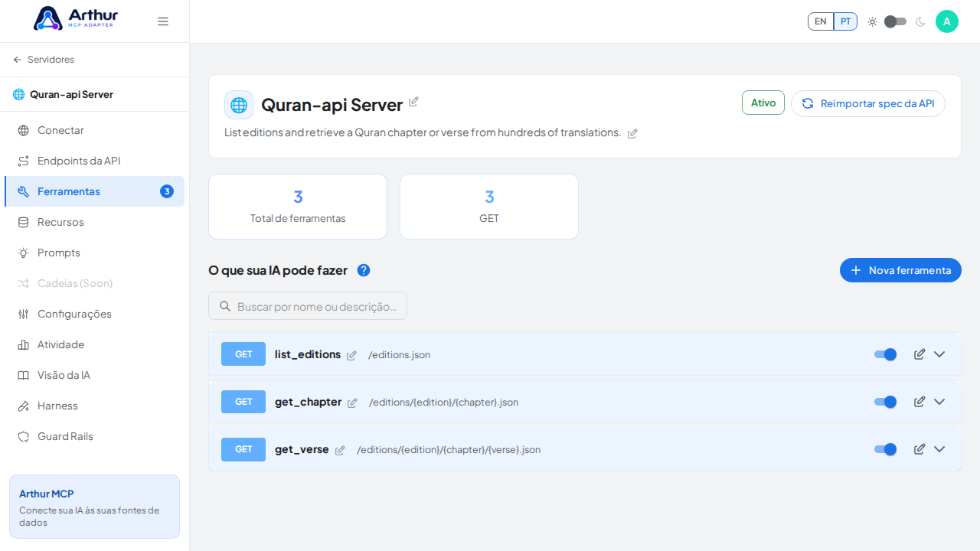The height and width of the screenshot is (551, 980).
Task: Click the Arthur MCP promo card
Action: tap(94, 507)
